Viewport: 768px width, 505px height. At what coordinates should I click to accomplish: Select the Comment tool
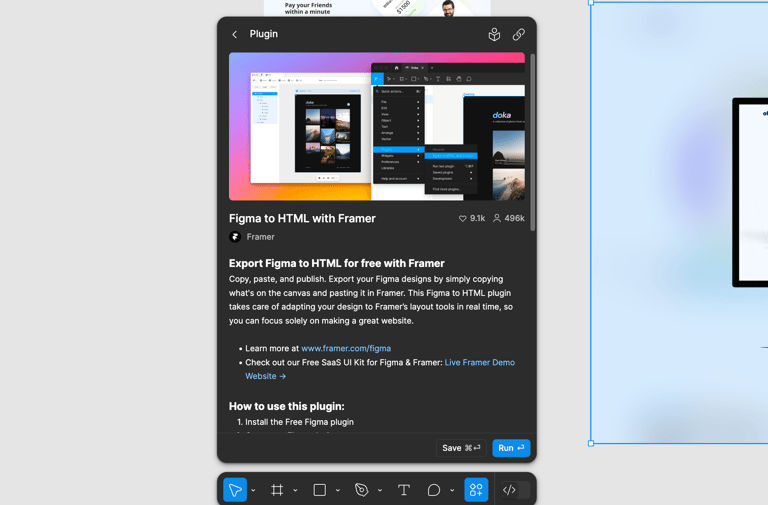[x=433, y=490]
